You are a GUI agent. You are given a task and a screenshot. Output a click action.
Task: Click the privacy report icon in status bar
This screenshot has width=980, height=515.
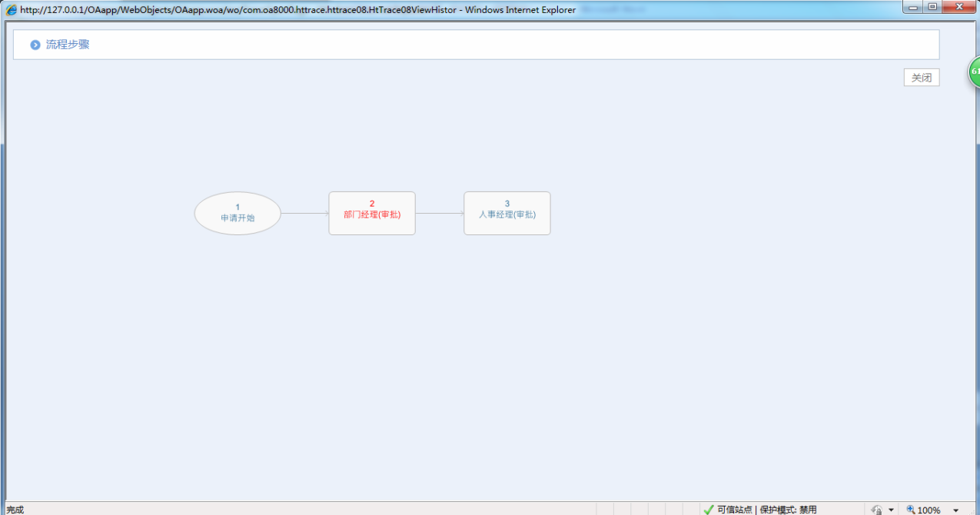[x=876, y=510]
